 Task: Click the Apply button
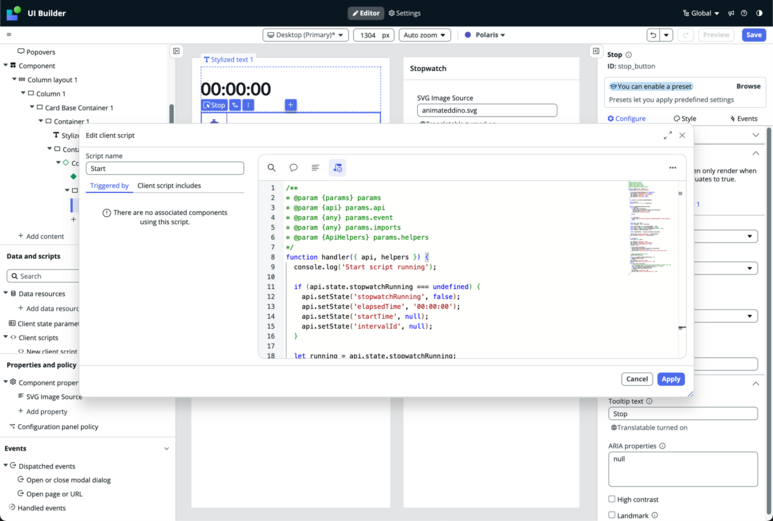click(671, 379)
